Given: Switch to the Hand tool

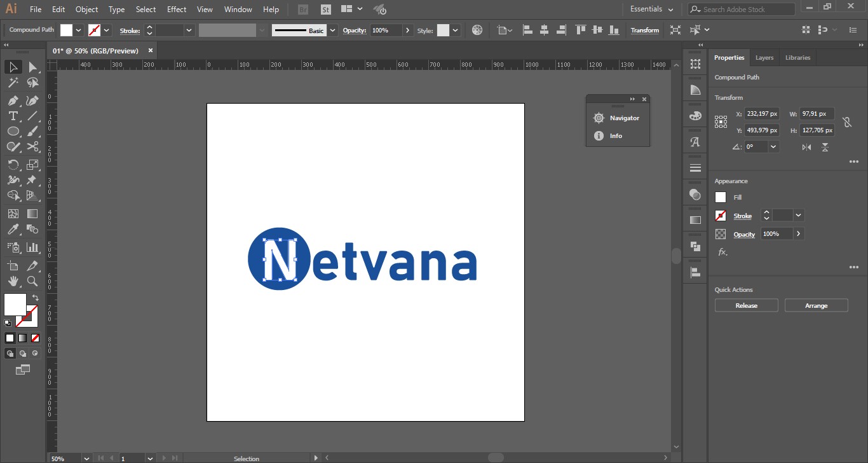Looking at the screenshot, I should pos(13,281).
